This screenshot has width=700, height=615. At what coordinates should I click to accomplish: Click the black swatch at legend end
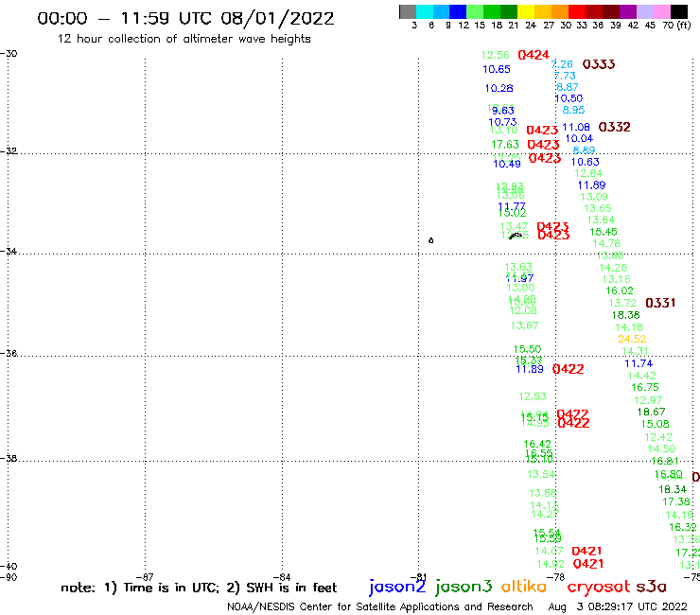pyautogui.click(x=679, y=11)
